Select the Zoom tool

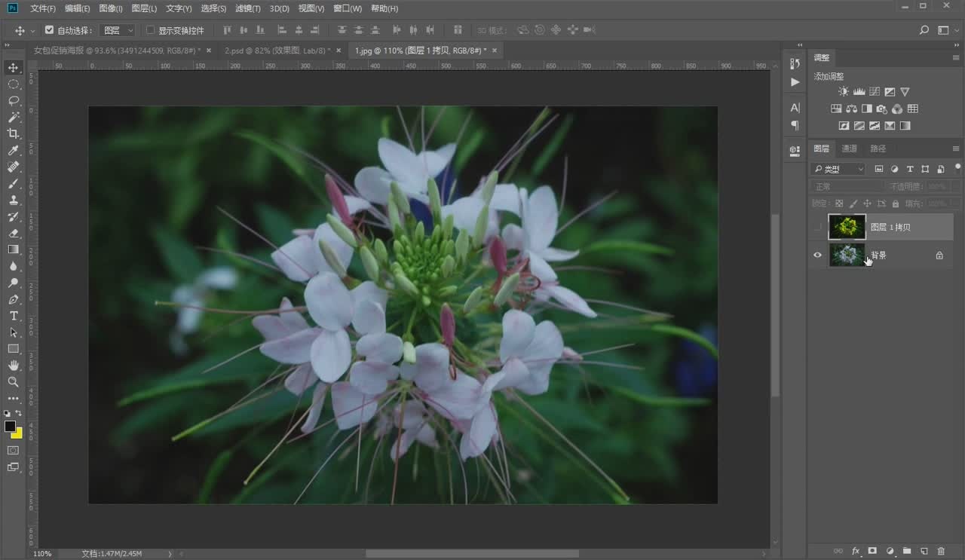coord(14,382)
